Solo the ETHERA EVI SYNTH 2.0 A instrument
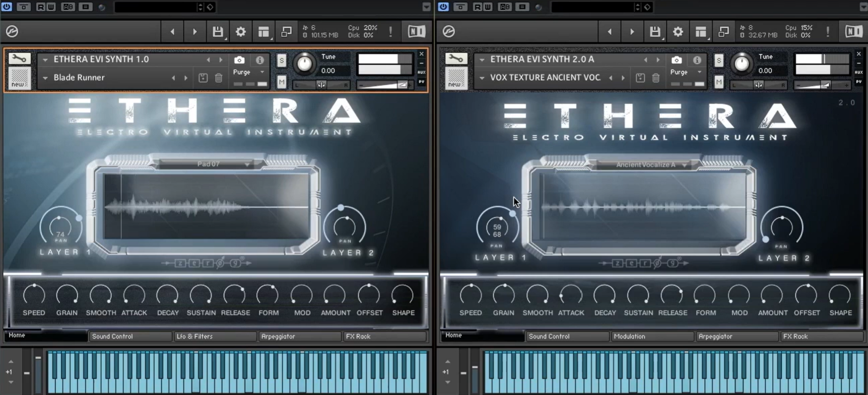This screenshot has width=868, height=395. [x=719, y=60]
